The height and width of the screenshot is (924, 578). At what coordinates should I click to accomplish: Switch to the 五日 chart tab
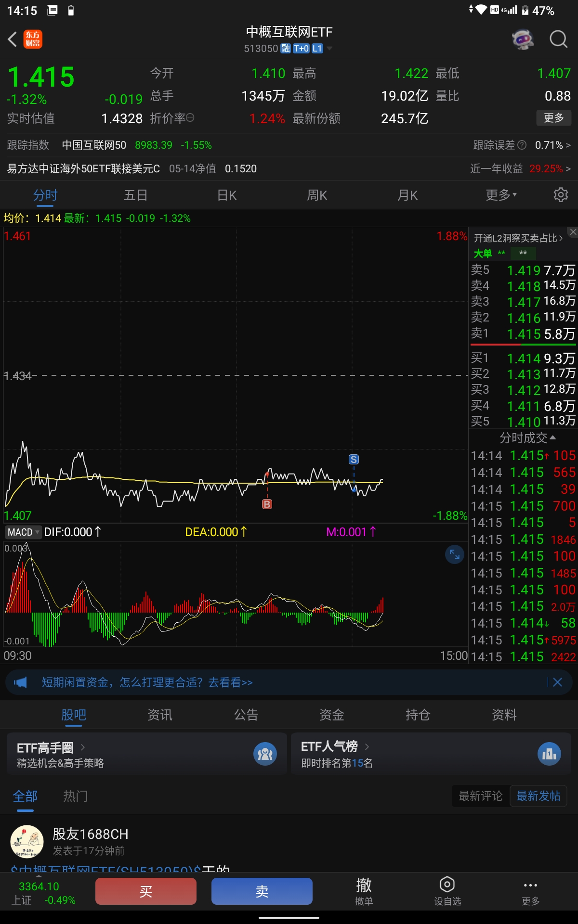click(135, 195)
